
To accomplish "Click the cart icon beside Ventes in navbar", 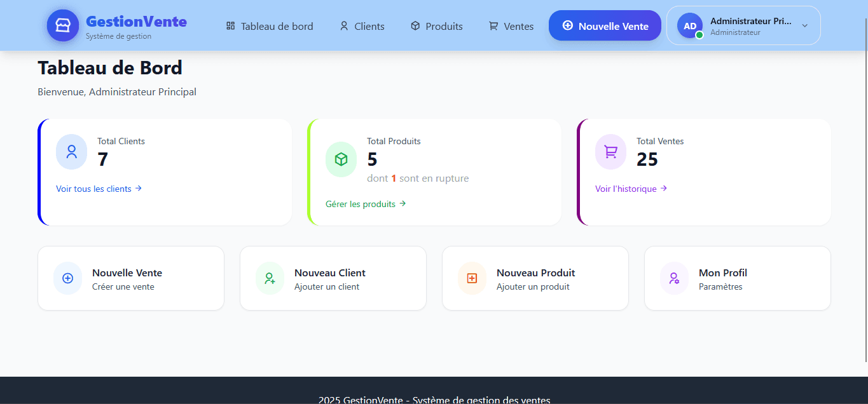I will pyautogui.click(x=493, y=26).
